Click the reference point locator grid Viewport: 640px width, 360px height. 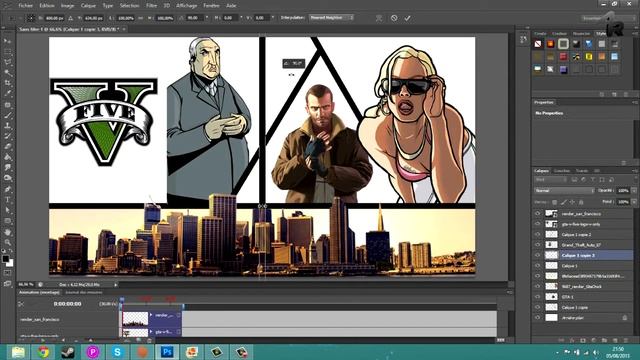click(x=31, y=18)
